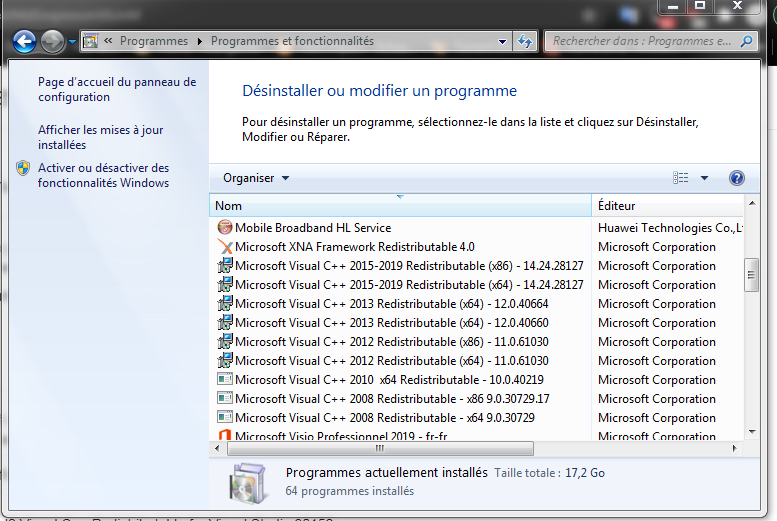
Task: Select Mobile Broadband HL Service icon
Action: coord(225,227)
